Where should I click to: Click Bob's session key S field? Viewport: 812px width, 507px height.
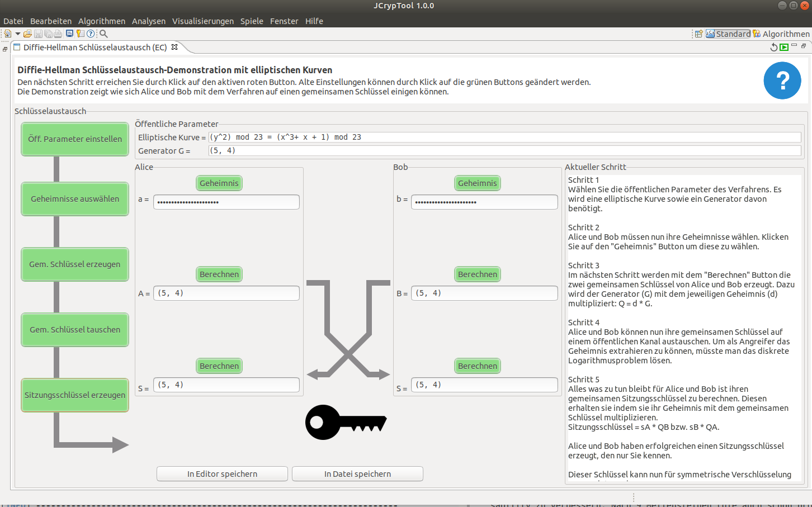pos(484,385)
